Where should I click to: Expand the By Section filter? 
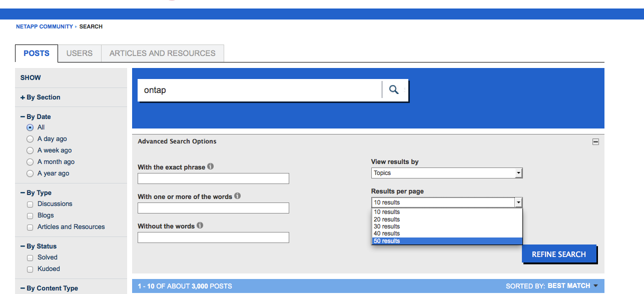[x=41, y=97]
